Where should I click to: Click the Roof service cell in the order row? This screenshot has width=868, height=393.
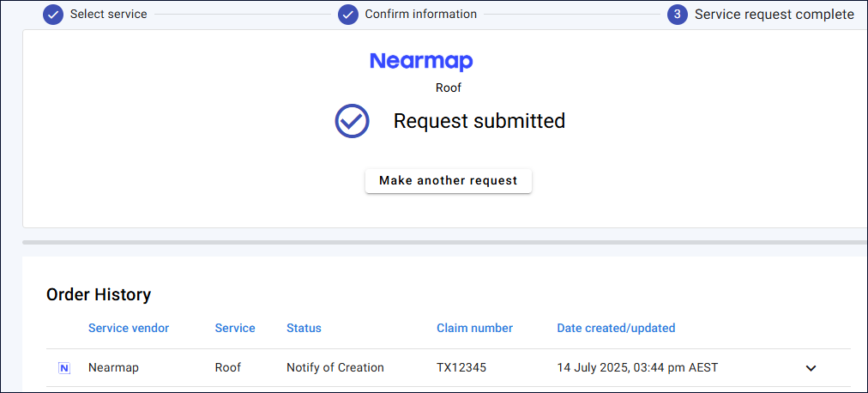[228, 367]
